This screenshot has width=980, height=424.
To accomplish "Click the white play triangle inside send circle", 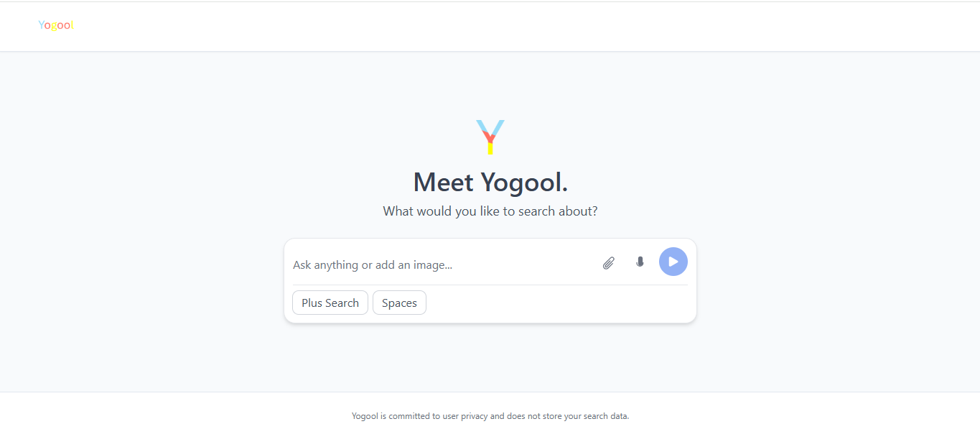I will point(673,262).
